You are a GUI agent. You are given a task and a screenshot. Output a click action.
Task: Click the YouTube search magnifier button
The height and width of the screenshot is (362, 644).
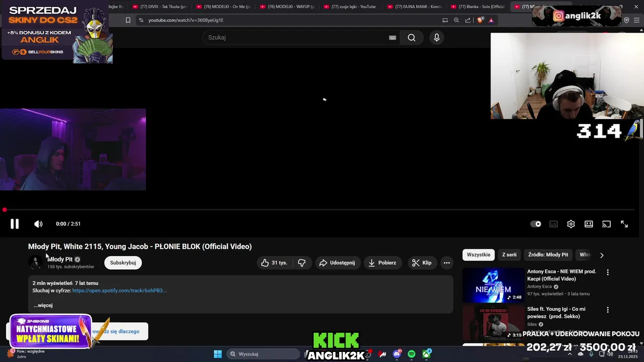tap(412, 38)
